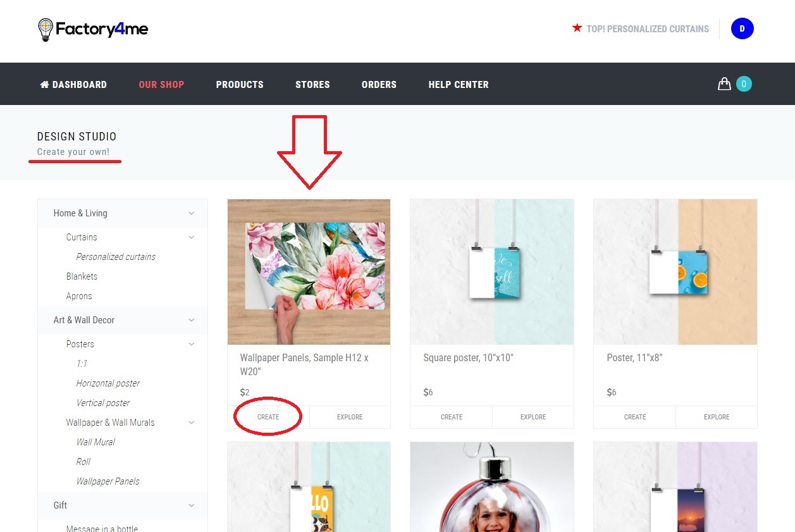Image resolution: width=795 pixels, height=532 pixels.
Task: Open the sunset vertical poster image
Action: click(x=675, y=487)
